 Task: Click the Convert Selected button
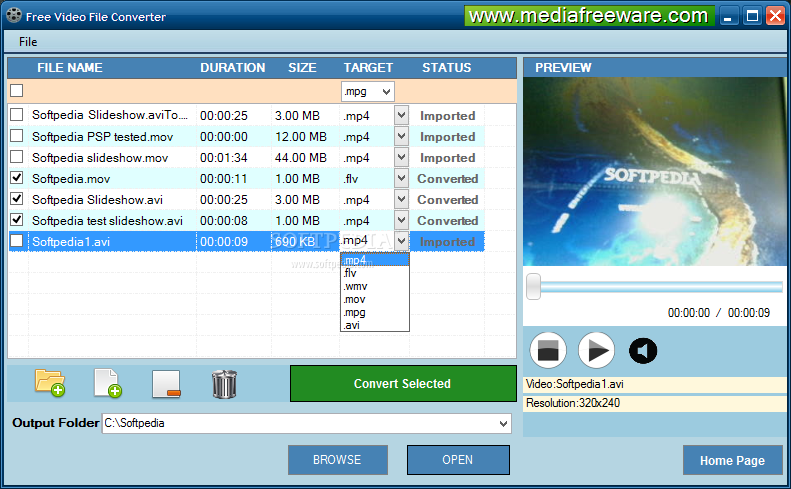(403, 384)
